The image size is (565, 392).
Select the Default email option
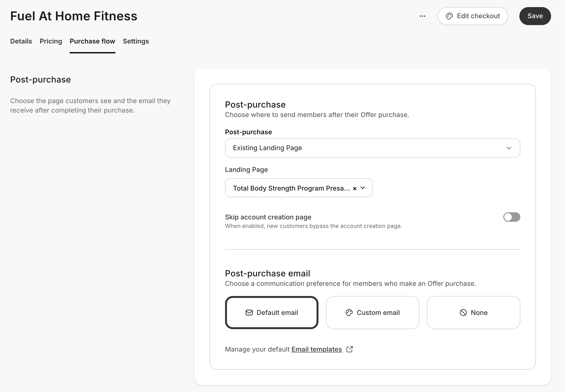pos(272,312)
